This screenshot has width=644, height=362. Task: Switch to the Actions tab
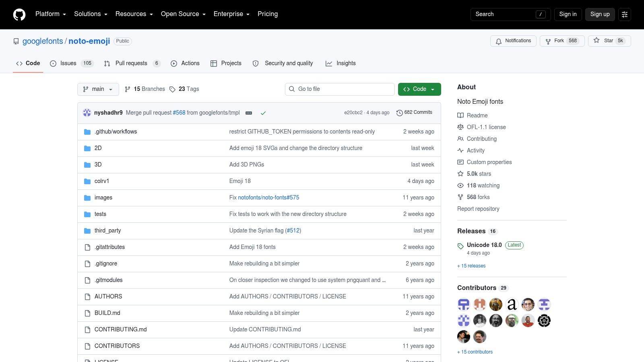click(185, 64)
